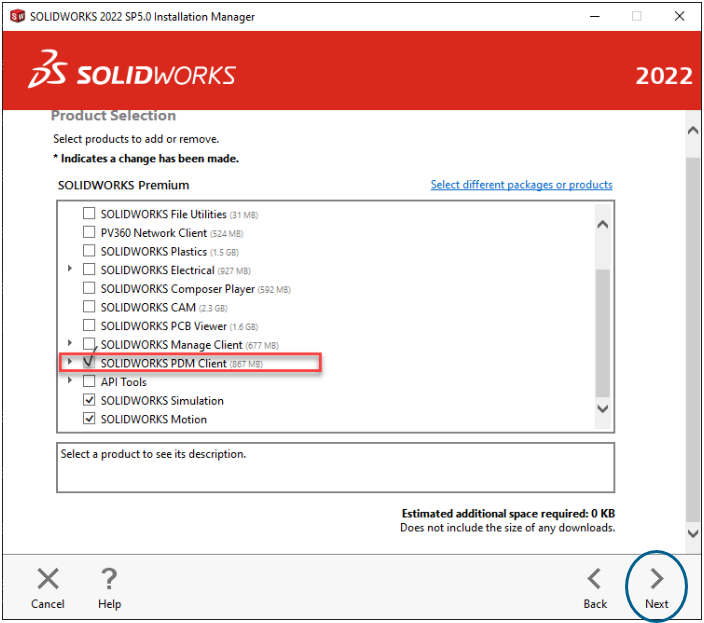This screenshot has width=704, height=623.
Task: Toggle SOLIDWORKS Electrical checkbox
Action: click(x=89, y=269)
